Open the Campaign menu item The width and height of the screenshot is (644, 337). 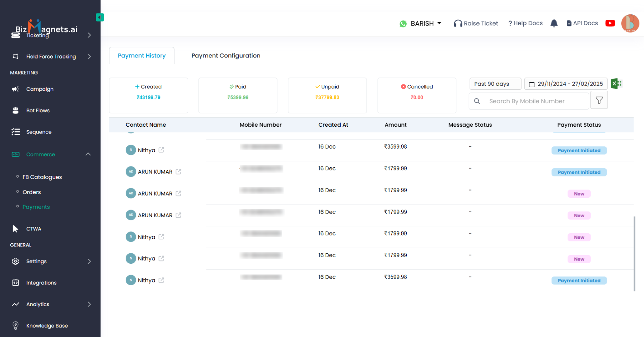tap(40, 89)
